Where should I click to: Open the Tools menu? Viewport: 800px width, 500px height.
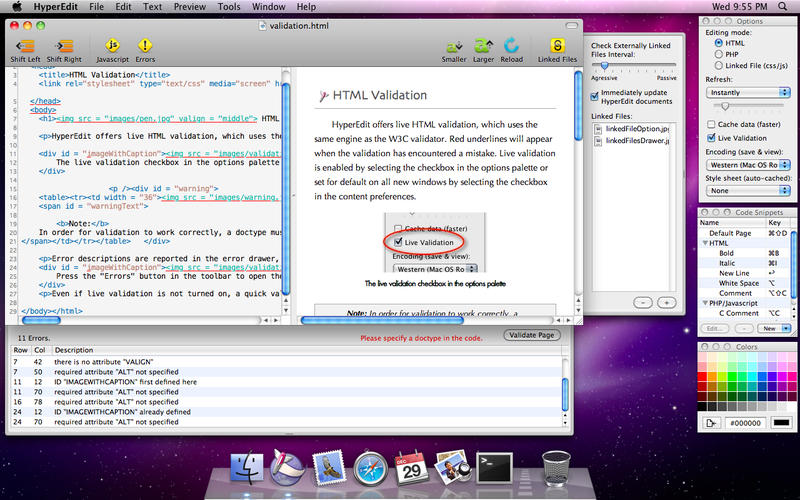pyautogui.click(x=228, y=7)
